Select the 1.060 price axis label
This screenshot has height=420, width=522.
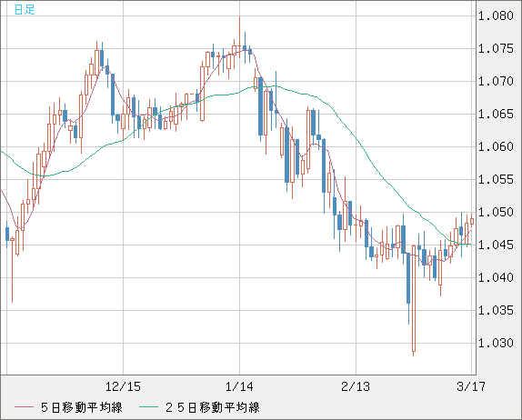(x=496, y=146)
